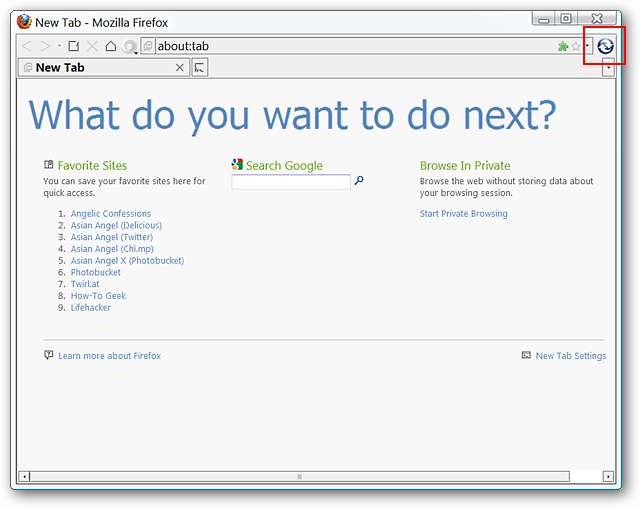Open the Twirl.at favorite site
640x508 pixels.
coord(85,284)
